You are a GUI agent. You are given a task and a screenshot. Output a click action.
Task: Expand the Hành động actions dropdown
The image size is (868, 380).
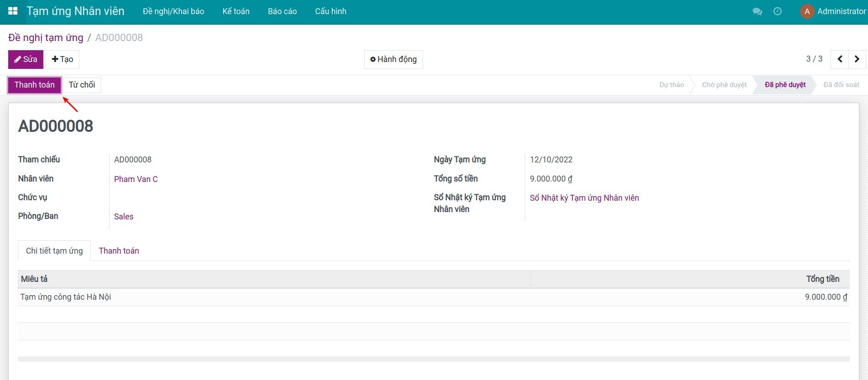(x=393, y=59)
